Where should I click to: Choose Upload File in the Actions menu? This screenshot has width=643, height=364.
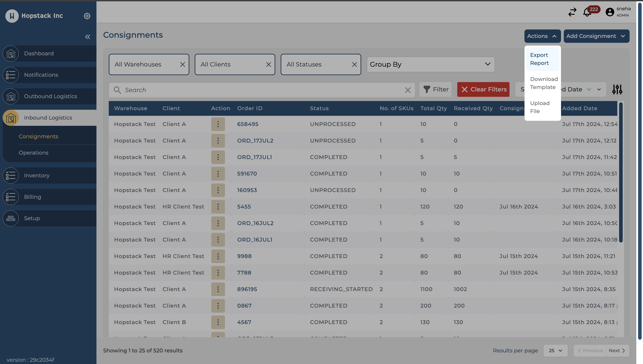point(540,107)
